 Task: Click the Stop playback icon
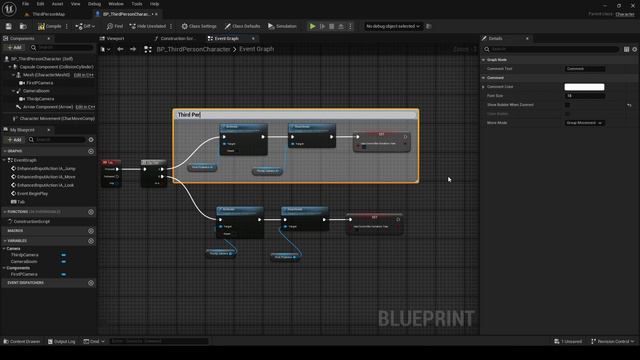332,26
